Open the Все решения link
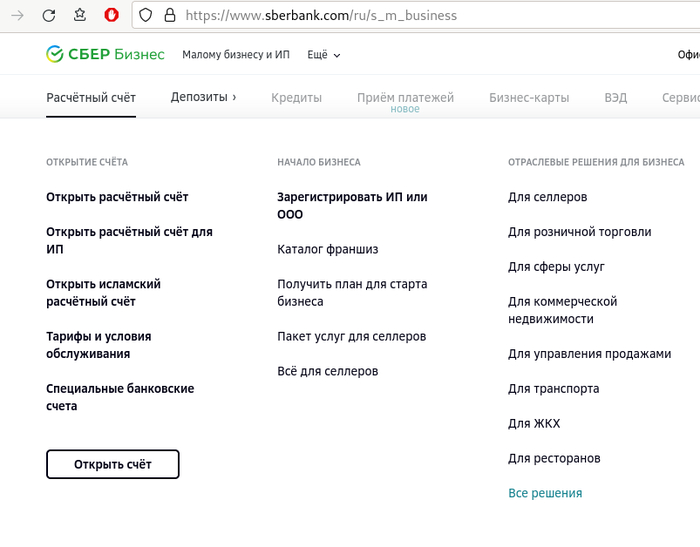This screenshot has height=547, width=700. click(545, 493)
